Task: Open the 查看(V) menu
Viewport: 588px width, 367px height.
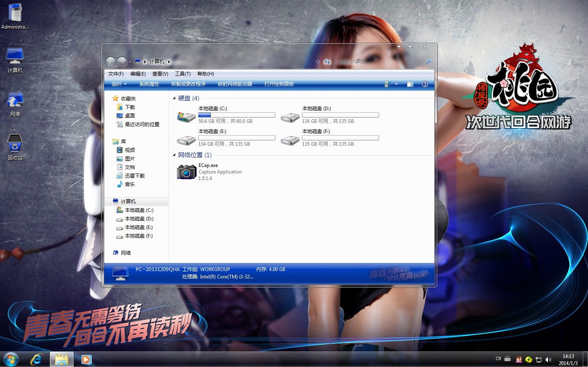Action: pos(160,74)
